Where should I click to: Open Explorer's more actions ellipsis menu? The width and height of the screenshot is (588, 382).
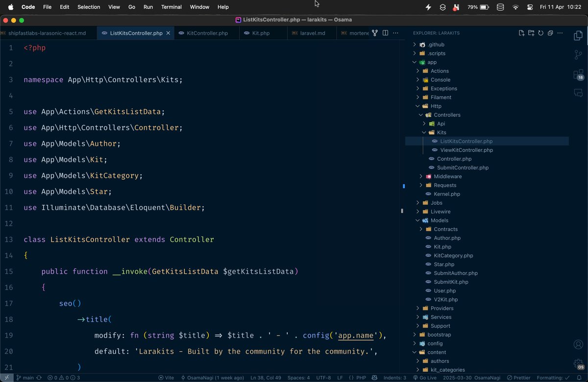[560, 33]
